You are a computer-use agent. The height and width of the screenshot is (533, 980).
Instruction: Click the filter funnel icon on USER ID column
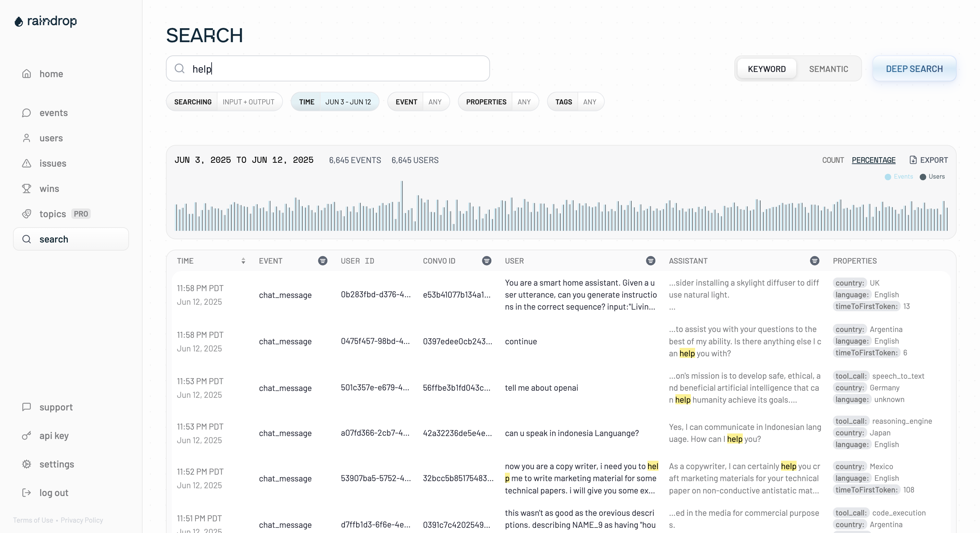coord(323,261)
